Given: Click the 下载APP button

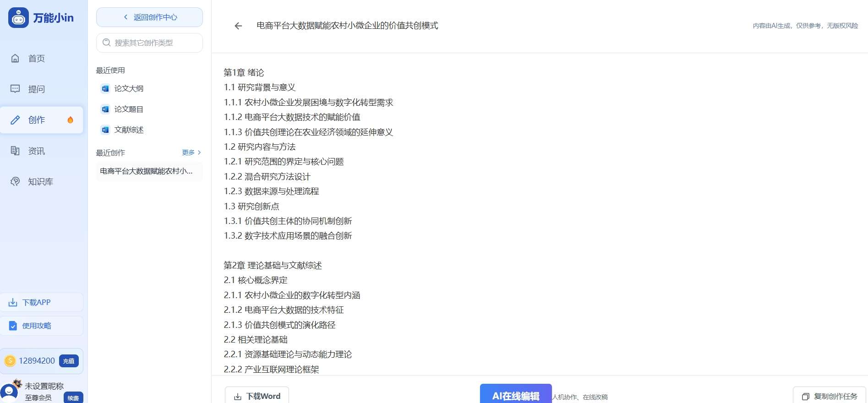Looking at the screenshot, I should click(42, 302).
